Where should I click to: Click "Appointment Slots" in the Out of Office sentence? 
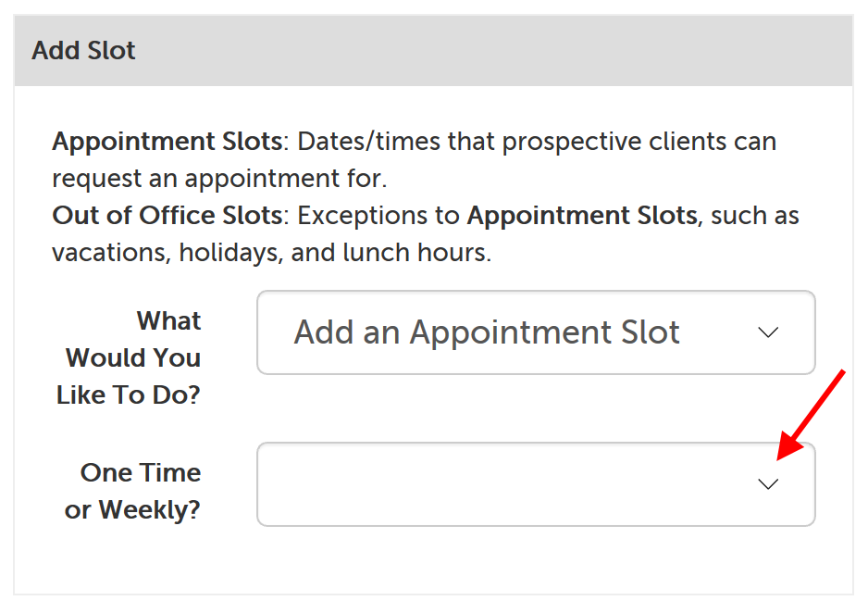pos(581,216)
